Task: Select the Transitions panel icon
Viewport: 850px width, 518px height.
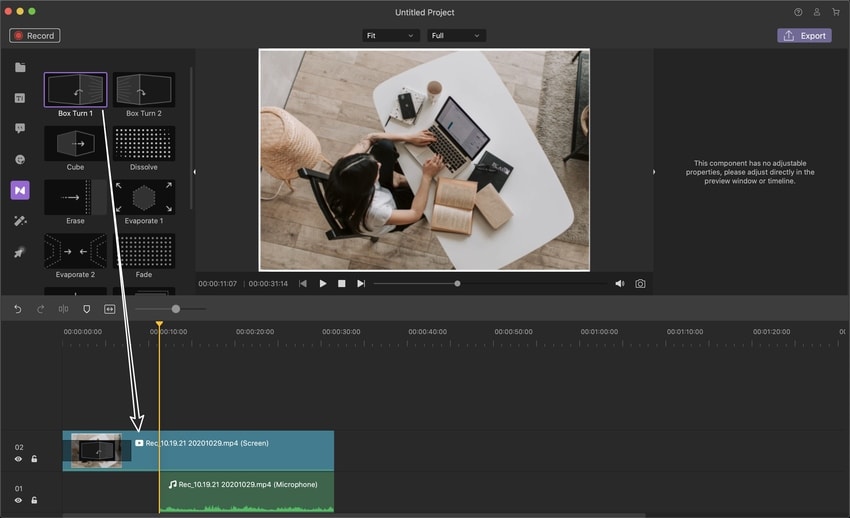Action: click(x=20, y=190)
